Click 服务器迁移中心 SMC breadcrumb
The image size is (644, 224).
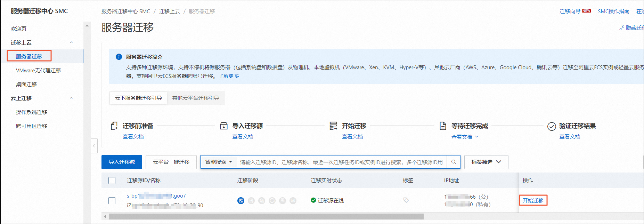[x=125, y=11]
